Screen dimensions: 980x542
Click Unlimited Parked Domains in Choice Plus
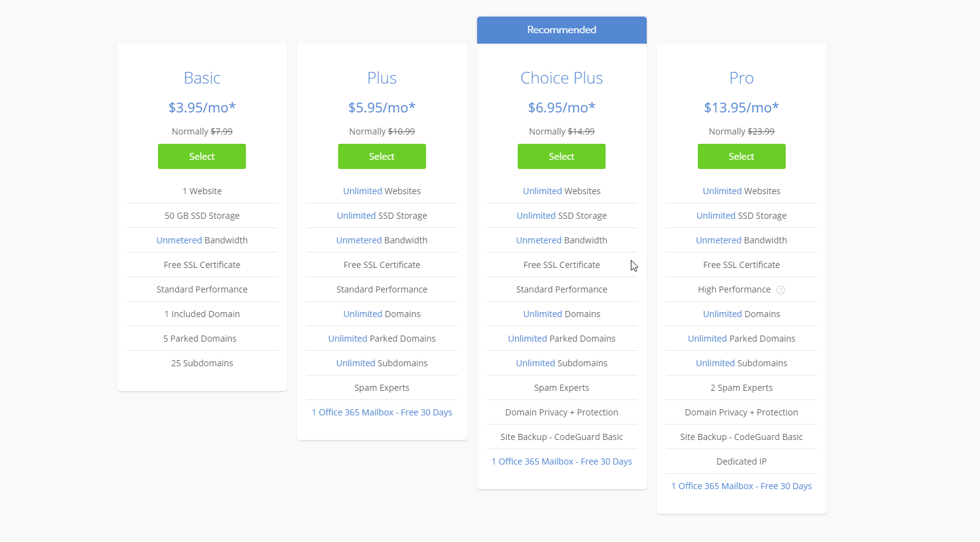pos(561,339)
